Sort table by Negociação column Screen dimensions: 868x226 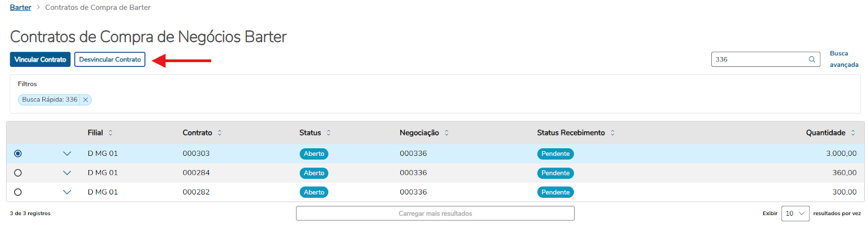coord(446,133)
